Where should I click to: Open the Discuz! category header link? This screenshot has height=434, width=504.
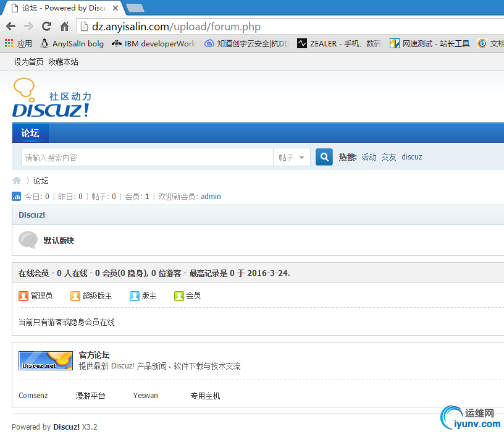pyautogui.click(x=32, y=215)
